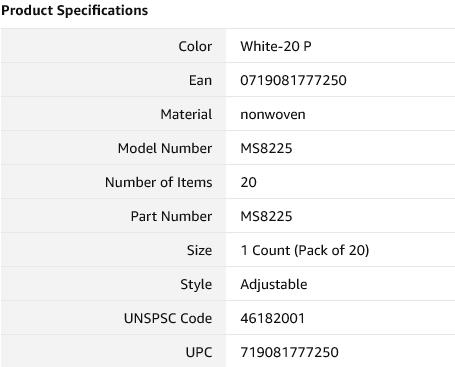Screen dimensions: 455x367
Task: Select the UNSPSC Code label
Action: pos(168,318)
